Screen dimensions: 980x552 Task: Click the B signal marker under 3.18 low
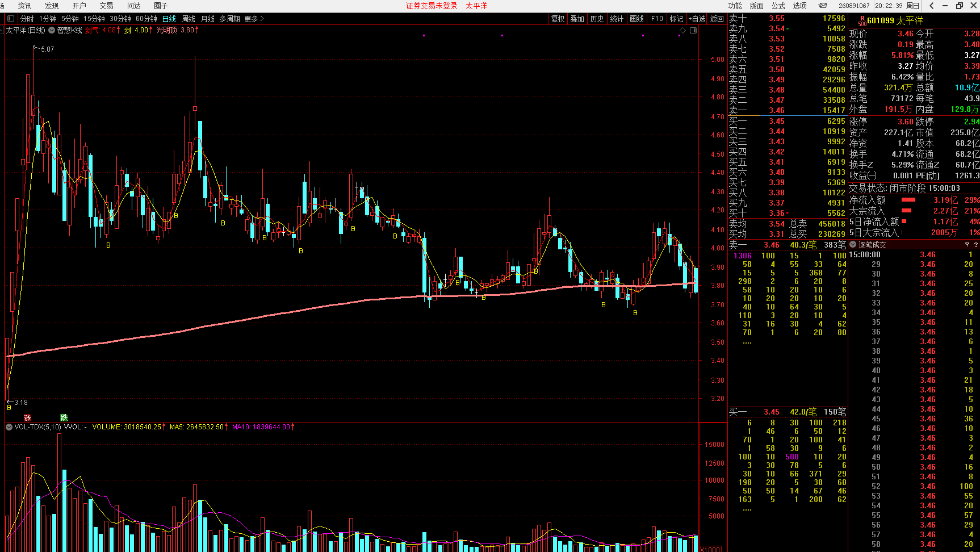click(x=9, y=408)
